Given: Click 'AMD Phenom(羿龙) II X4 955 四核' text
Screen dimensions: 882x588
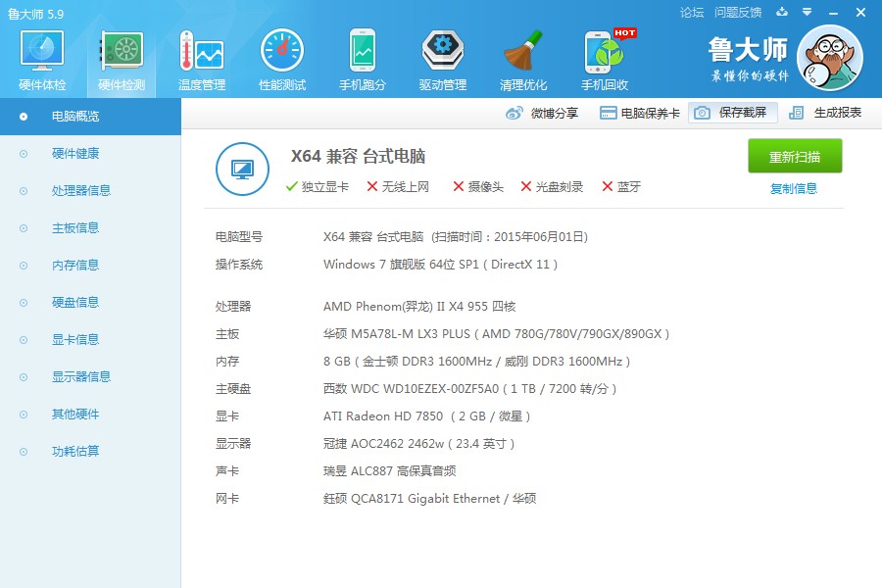Looking at the screenshot, I should coord(419,306).
